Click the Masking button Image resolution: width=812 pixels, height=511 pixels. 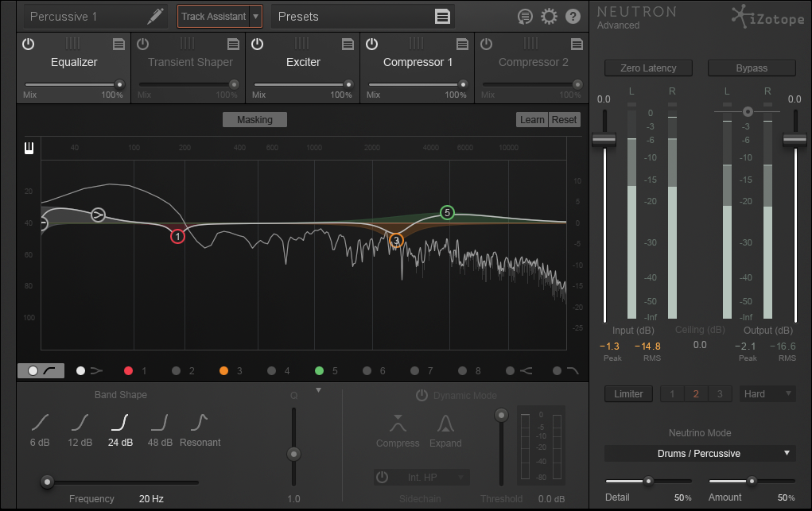pos(254,119)
